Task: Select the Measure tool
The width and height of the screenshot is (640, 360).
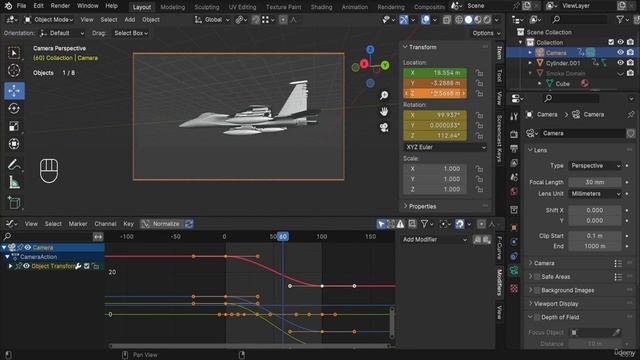Action: tap(14, 182)
